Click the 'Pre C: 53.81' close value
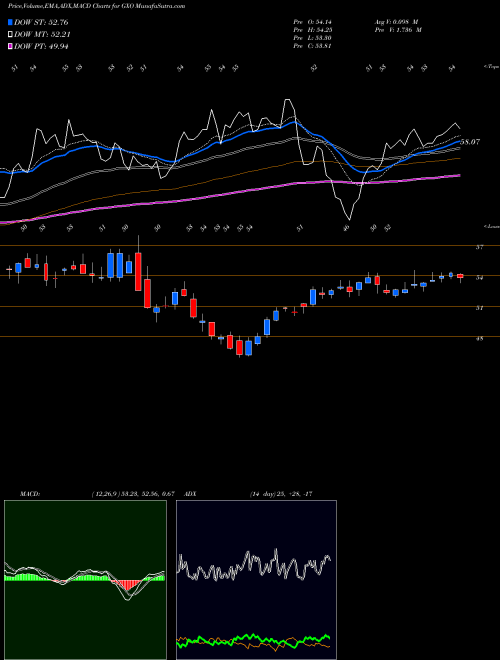Viewport: 500px width, 660px height. (312, 46)
